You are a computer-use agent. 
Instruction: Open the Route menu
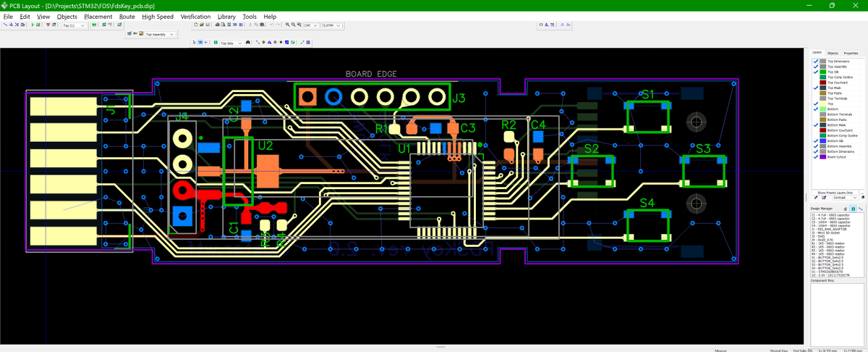(x=127, y=16)
